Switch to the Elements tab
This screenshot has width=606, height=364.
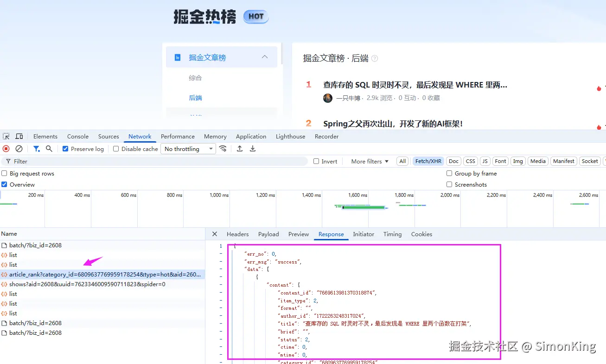pyautogui.click(x=45, y=137)
